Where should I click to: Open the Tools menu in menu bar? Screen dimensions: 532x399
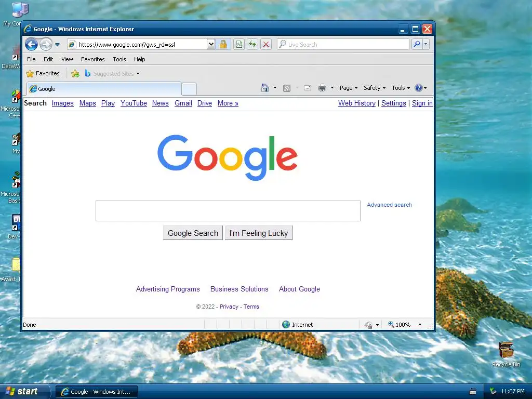coord(119,59)
